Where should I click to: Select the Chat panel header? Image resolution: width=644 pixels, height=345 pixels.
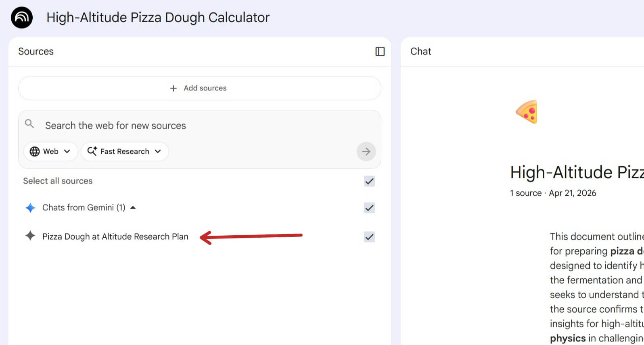(x=420, y=51)
